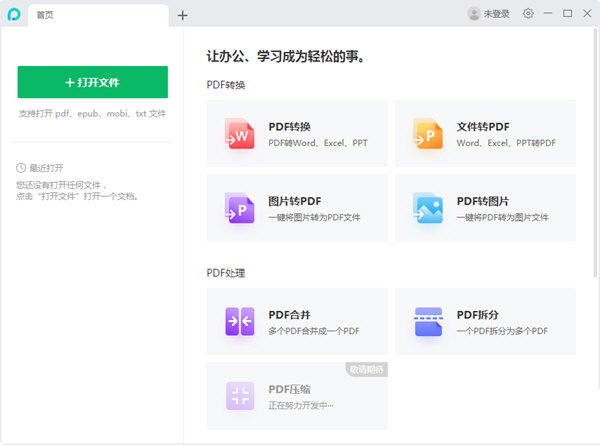Open the PDF转图片 card title
The image size is (600, 445).
coord(483,201)
